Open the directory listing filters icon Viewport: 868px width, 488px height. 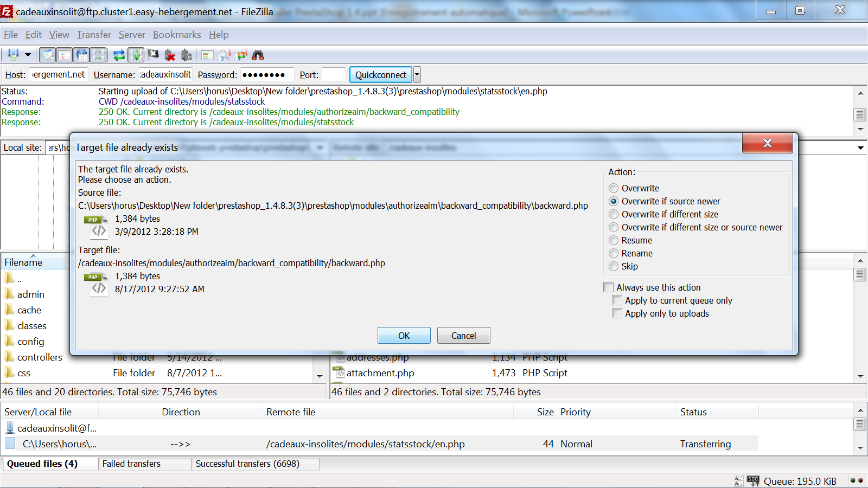[x=207, y=55]
